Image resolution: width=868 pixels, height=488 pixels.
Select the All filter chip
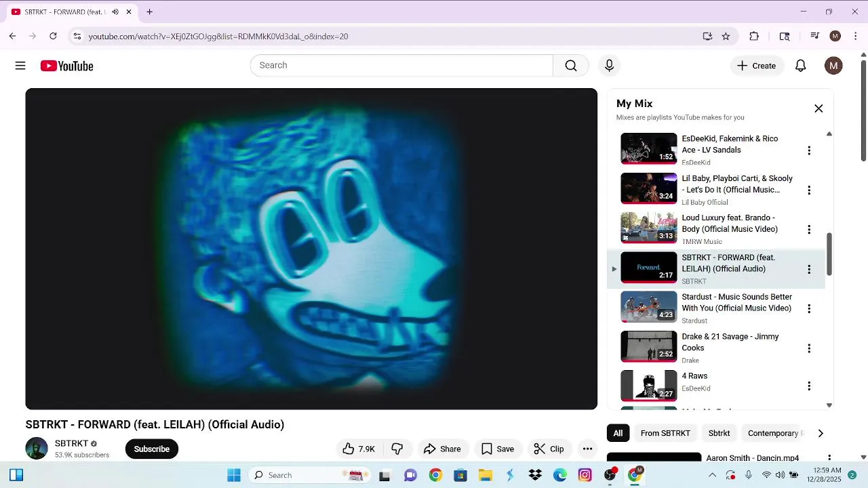(618, 433)
